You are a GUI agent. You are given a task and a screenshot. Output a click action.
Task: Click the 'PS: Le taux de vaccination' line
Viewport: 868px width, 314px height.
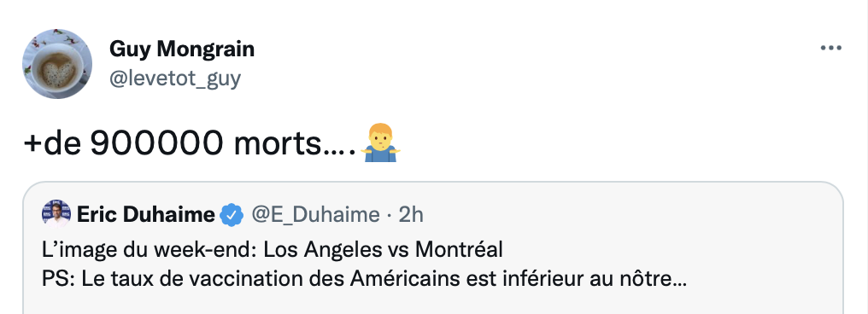pos(364,279)
